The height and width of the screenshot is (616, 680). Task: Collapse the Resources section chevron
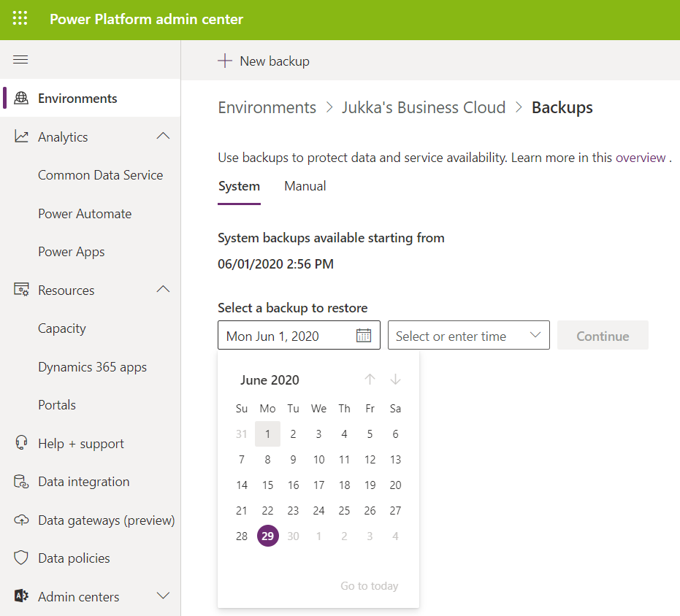coord(163,289)
